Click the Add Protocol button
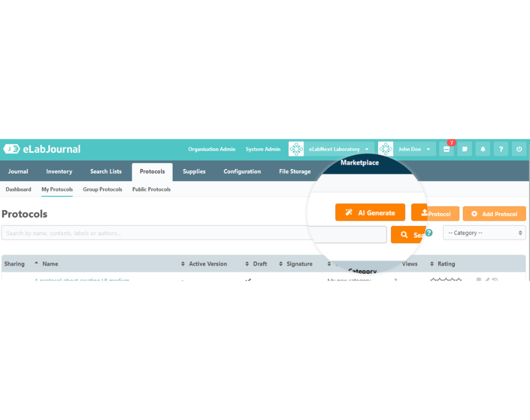530x420 pixels. coord(494,214)
